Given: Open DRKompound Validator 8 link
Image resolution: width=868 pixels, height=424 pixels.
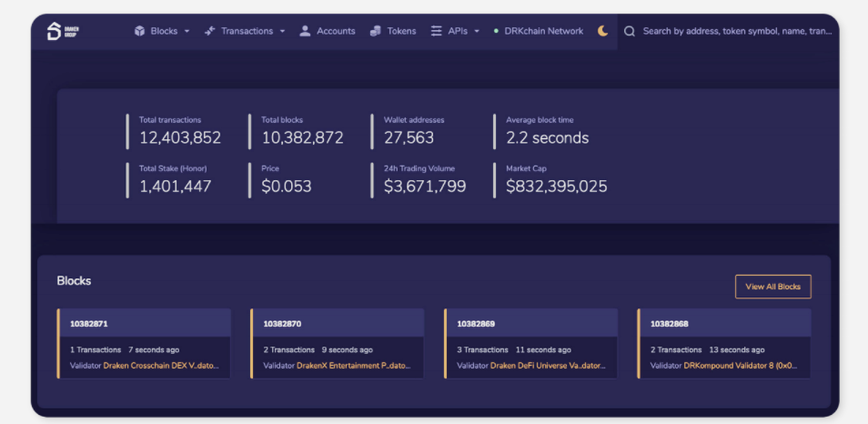Looking at the screenshot, I should 741,366.
